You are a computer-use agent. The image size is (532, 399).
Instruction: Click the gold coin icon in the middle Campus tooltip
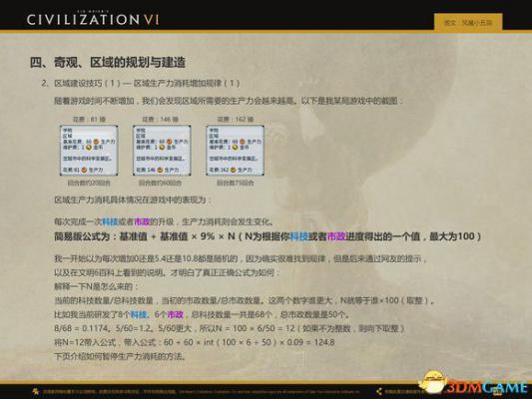(x=162, y=148)
